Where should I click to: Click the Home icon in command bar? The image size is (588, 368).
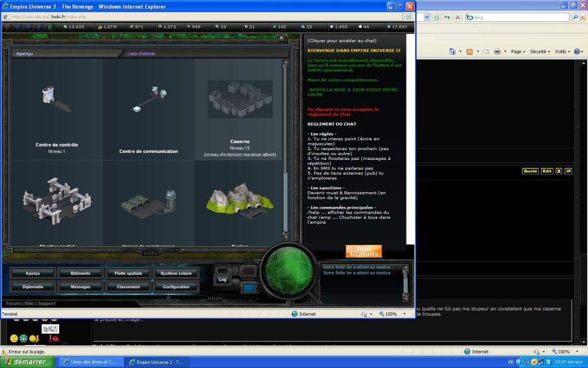[452, 51]
